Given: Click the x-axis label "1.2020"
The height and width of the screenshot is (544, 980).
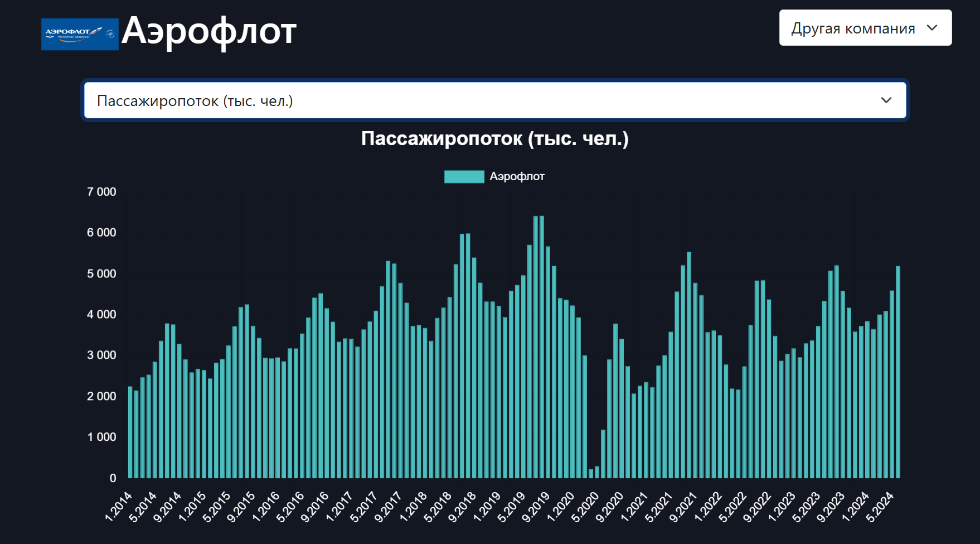Looking at the screenshot, I should click(561, 507).
